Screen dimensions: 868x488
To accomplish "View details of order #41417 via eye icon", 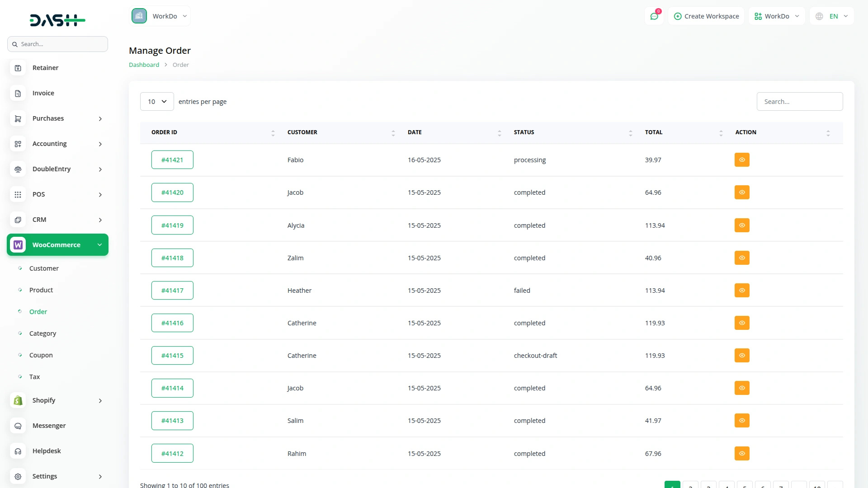I will click(741, 290).
